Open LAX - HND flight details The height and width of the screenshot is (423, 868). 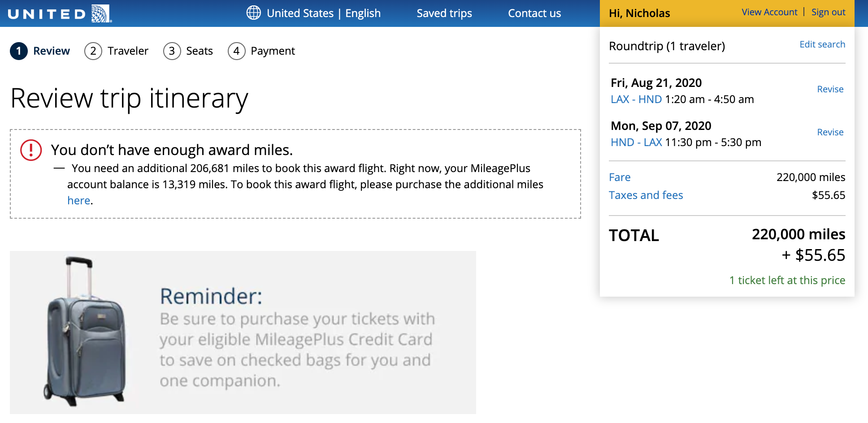pyautogui.click(x=636, y=99)
